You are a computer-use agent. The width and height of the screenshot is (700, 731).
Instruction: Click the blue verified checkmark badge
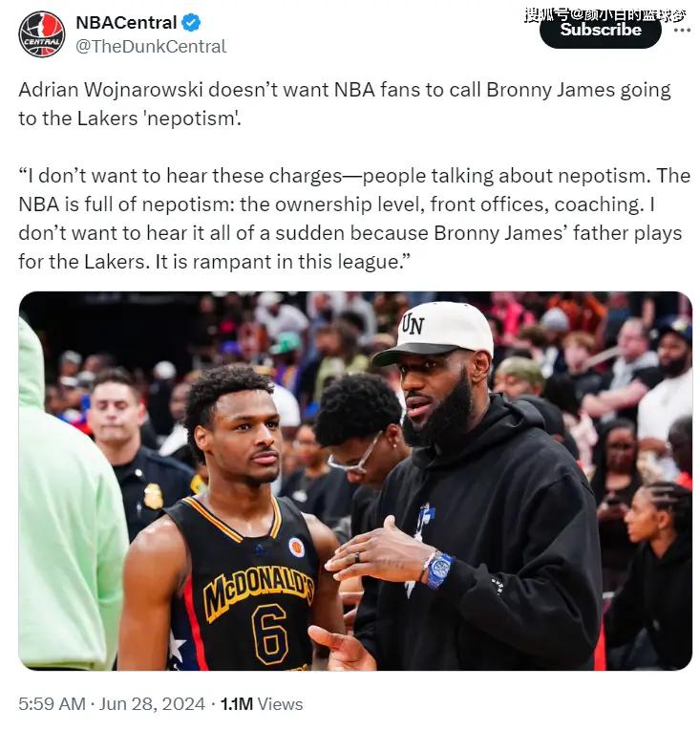click(191, 22)
